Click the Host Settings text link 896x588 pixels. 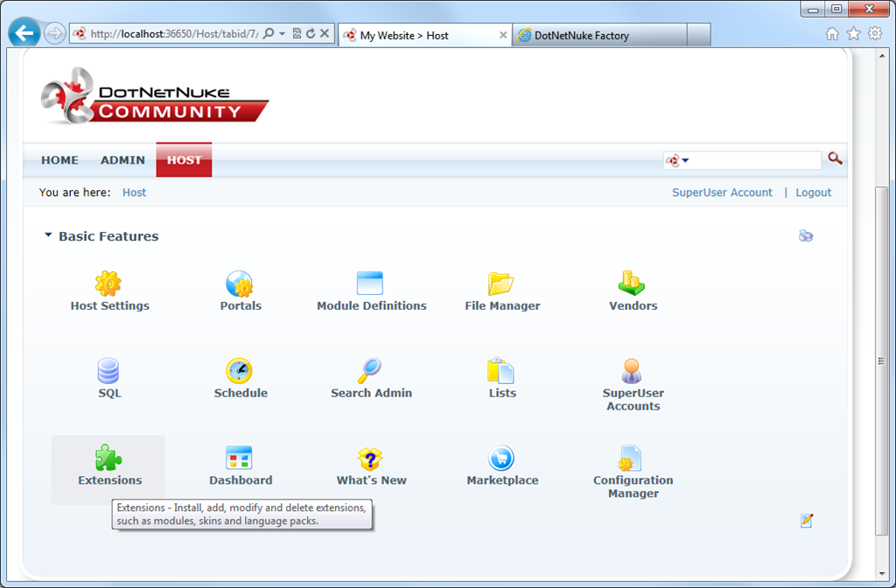(x=109, y=305)
